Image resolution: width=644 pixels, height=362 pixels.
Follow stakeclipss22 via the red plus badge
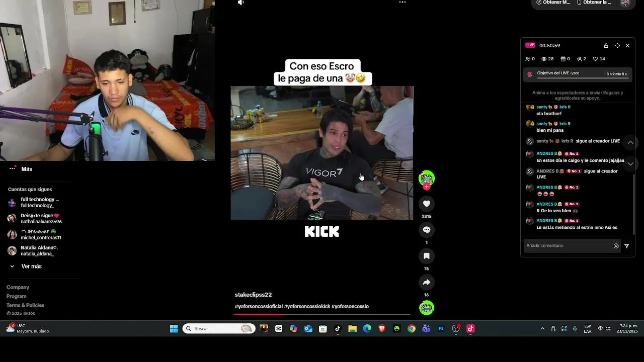(427, 187)
